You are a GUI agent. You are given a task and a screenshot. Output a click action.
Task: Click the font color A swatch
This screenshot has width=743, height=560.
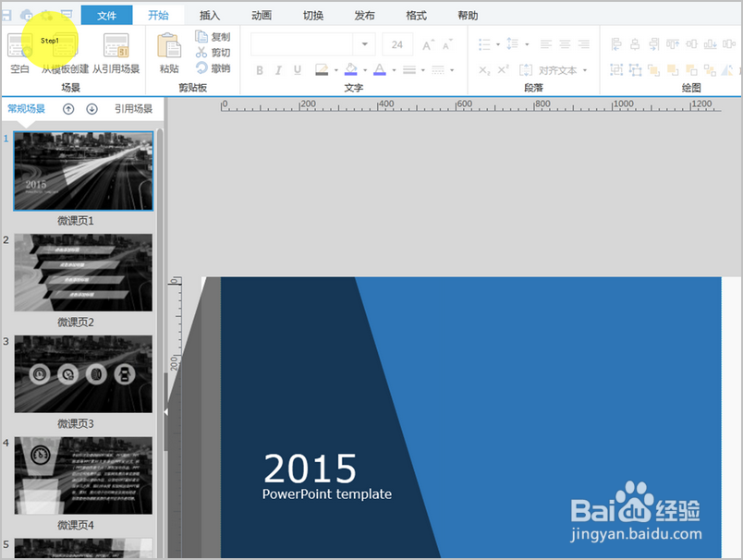coord(380,69)
